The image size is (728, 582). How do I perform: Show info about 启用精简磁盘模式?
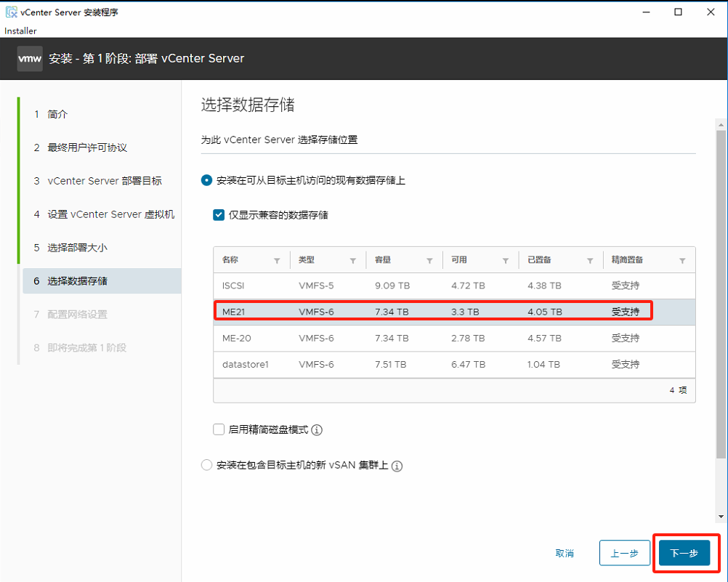[x=317, y=430]
